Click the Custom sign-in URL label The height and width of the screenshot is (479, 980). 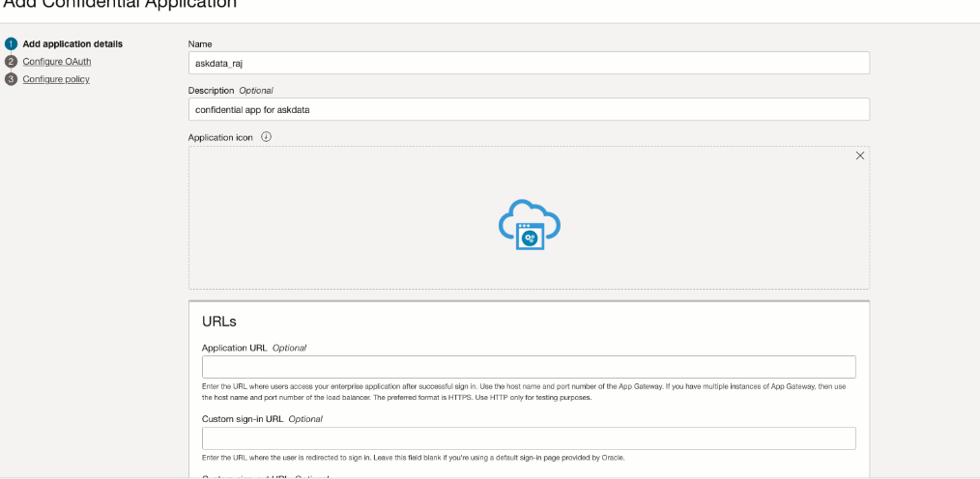[262, 419]
